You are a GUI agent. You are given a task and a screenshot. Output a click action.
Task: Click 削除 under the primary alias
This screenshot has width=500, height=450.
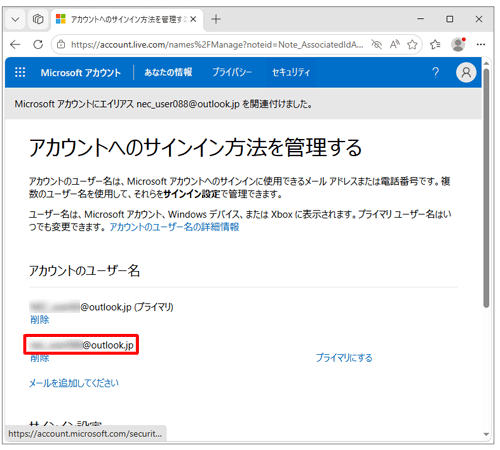click(x=40, y=320)
